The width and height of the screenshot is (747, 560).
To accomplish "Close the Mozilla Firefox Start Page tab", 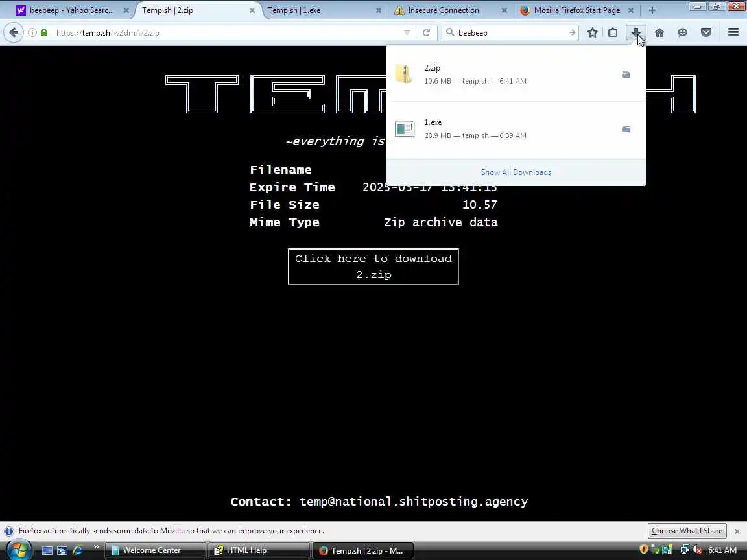I will pos(631,10).
